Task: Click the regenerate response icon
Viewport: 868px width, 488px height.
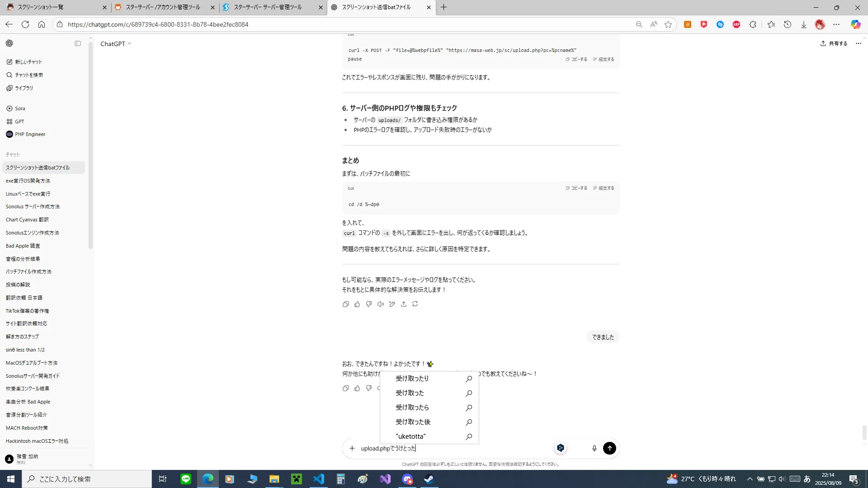Action: (x=415, y=304)
